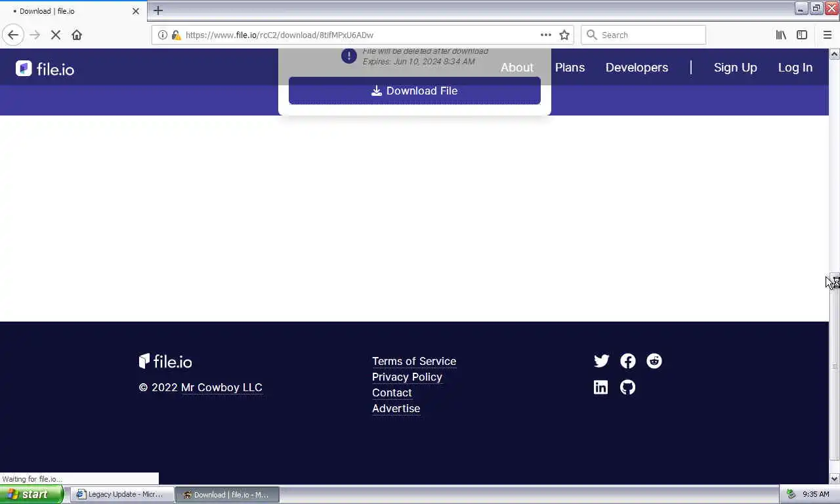Go back with the browser back arrow
Image resolution: width=840 pixels, height=504 pixels.
(13, 35)
